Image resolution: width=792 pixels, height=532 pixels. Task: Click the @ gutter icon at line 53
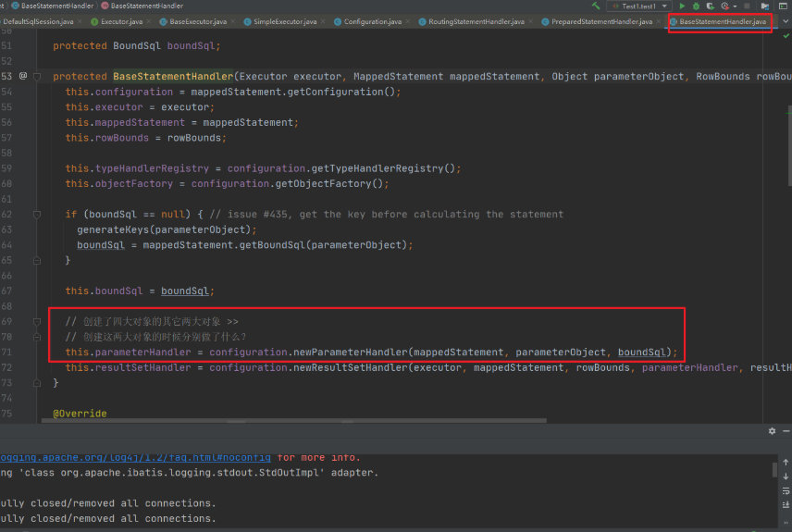[x=23, y=76]
